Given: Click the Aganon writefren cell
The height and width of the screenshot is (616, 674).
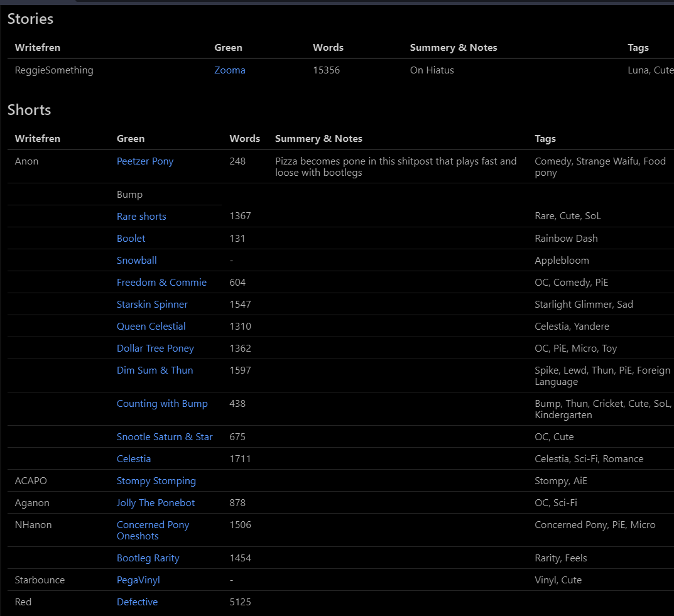Looking at the screenshot, I should click(x=32, y=502).
